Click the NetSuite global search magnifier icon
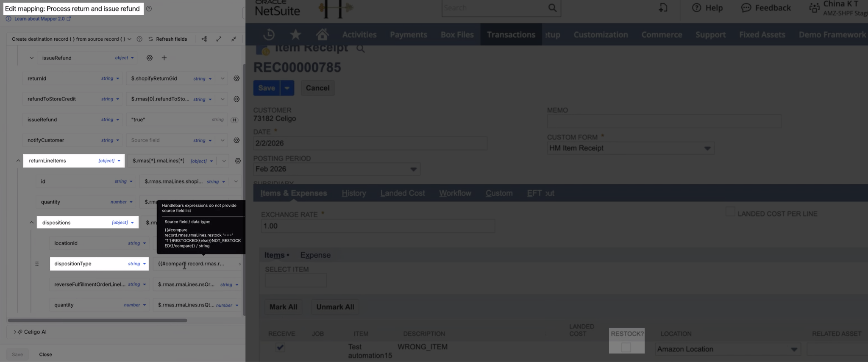The image size is (868, 362). click(x=552, y=8)
